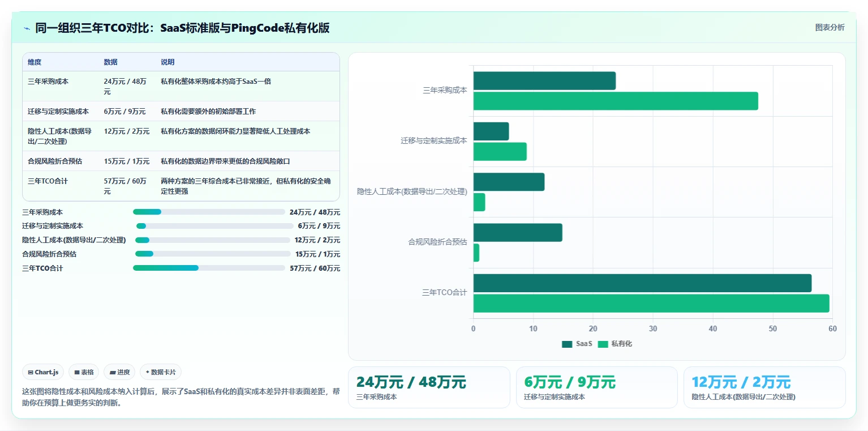Click the 合规风险折合预估 progress bar
The image size is (868, 431).
tap(213, 254)
